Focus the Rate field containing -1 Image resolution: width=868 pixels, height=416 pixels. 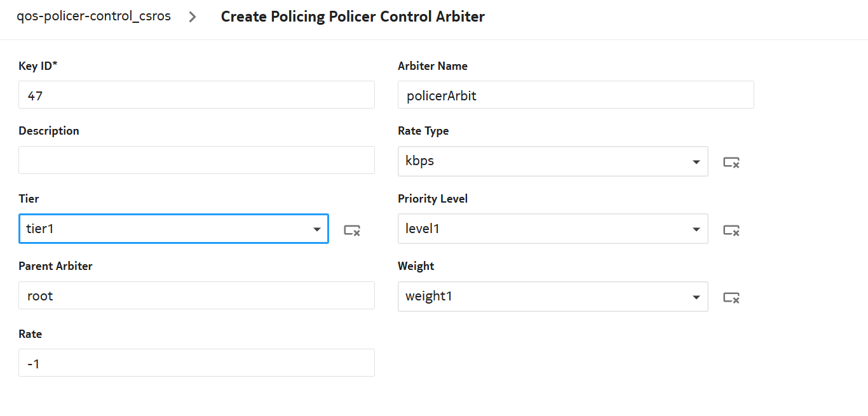196,363
